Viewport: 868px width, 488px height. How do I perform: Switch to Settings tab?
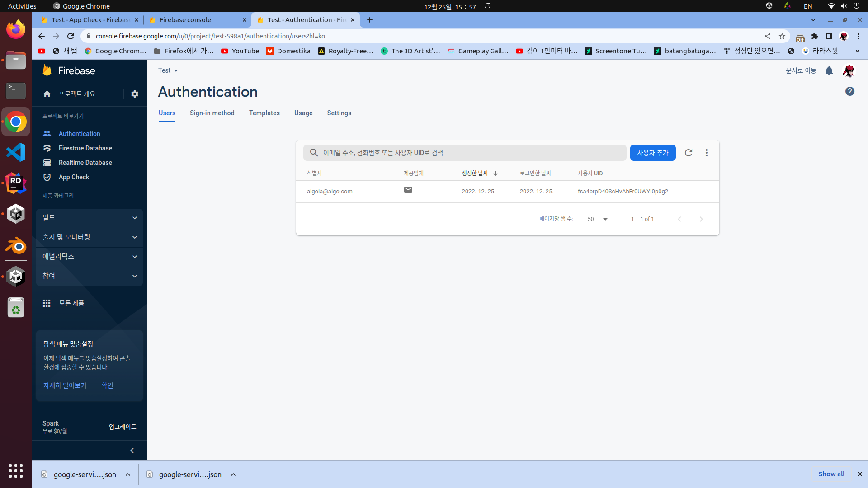[x=339, y=113]
